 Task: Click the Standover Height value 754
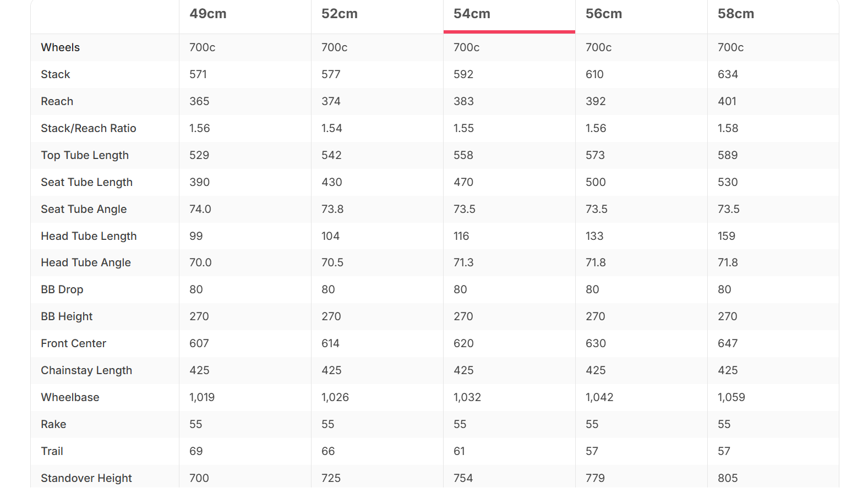[x=463, y=478]
